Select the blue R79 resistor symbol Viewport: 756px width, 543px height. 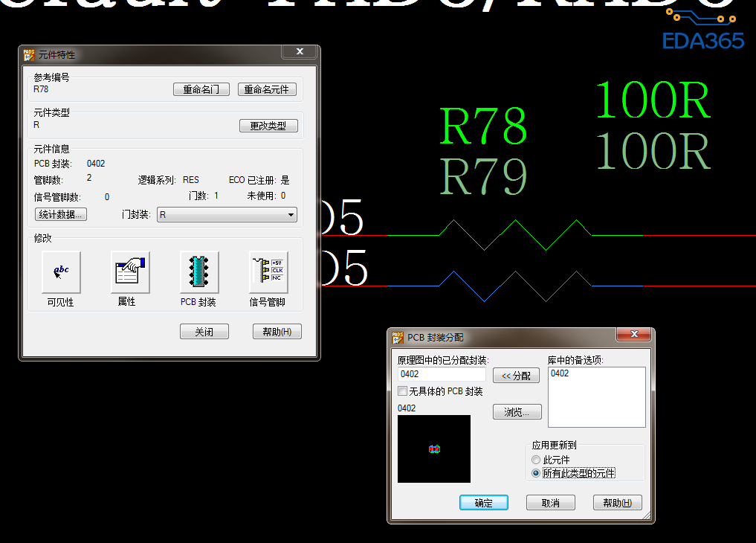pos(515,286)
